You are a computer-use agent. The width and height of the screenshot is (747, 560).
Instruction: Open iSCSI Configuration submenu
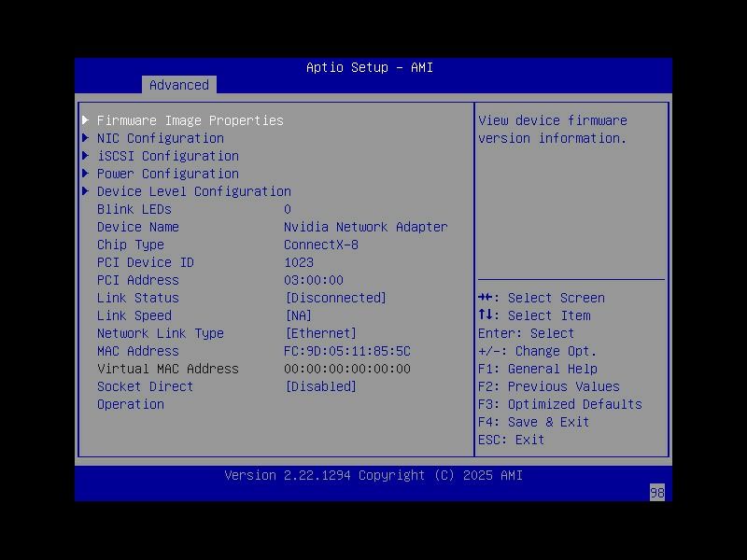click(168, 156)
